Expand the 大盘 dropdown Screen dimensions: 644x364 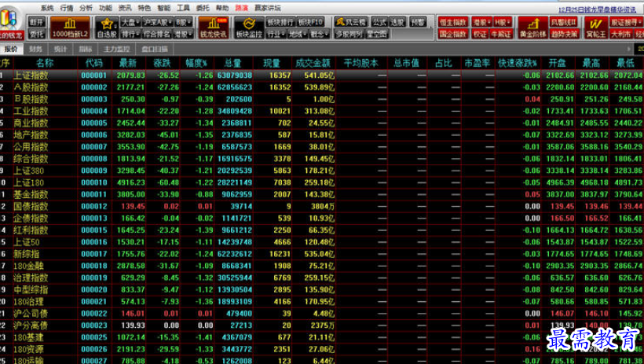click(130, 22)
